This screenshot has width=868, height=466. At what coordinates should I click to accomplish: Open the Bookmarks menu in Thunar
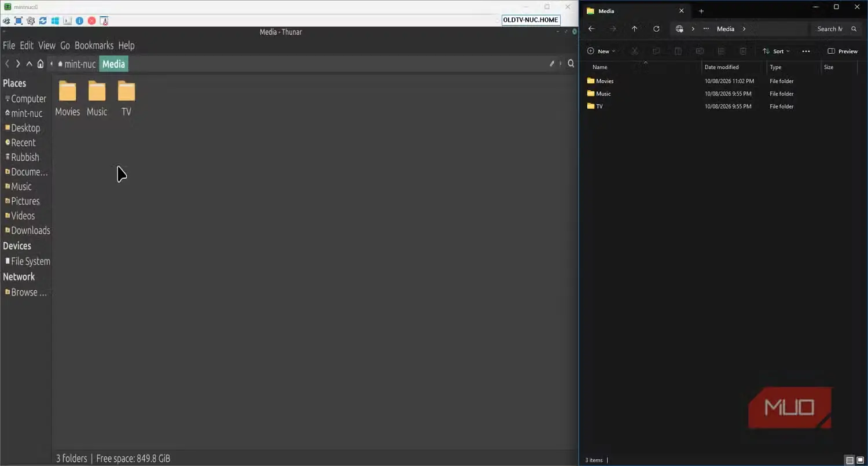[x=94, y=46]
